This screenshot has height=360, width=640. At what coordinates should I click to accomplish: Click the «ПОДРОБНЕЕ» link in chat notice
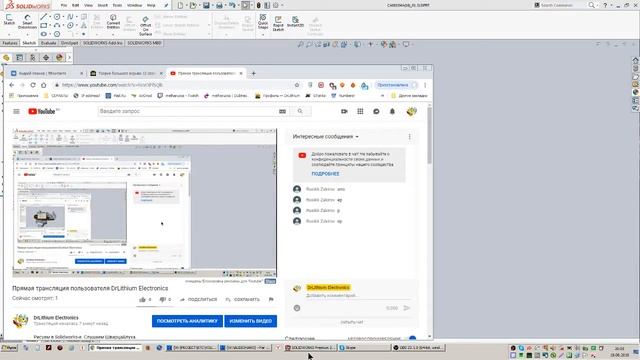[x=325, y=174]
